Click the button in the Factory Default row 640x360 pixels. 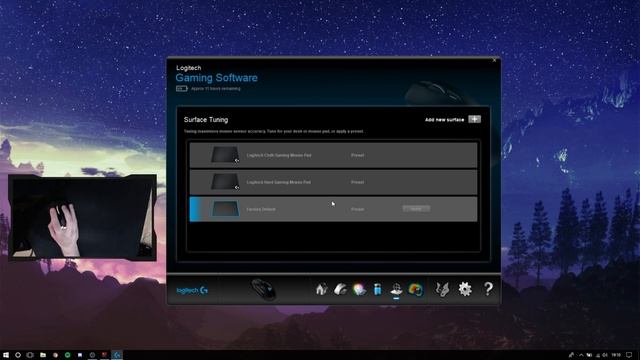416,209
